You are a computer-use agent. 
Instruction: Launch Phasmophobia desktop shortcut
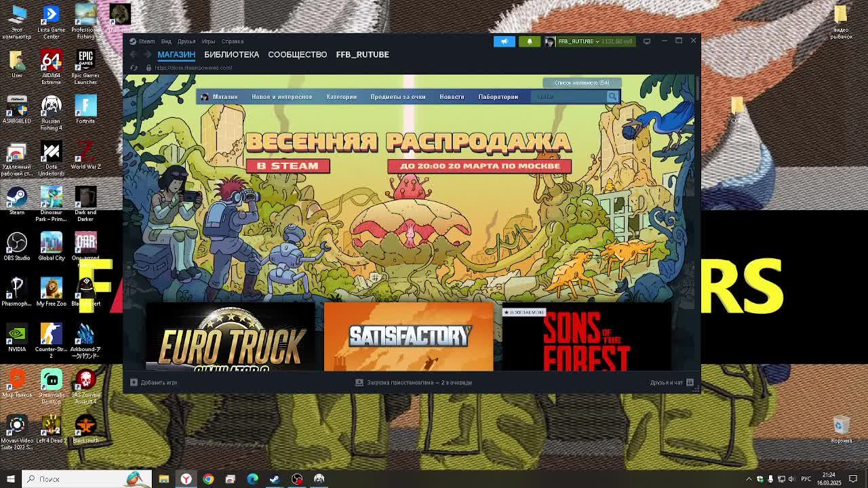click(17, 292)
